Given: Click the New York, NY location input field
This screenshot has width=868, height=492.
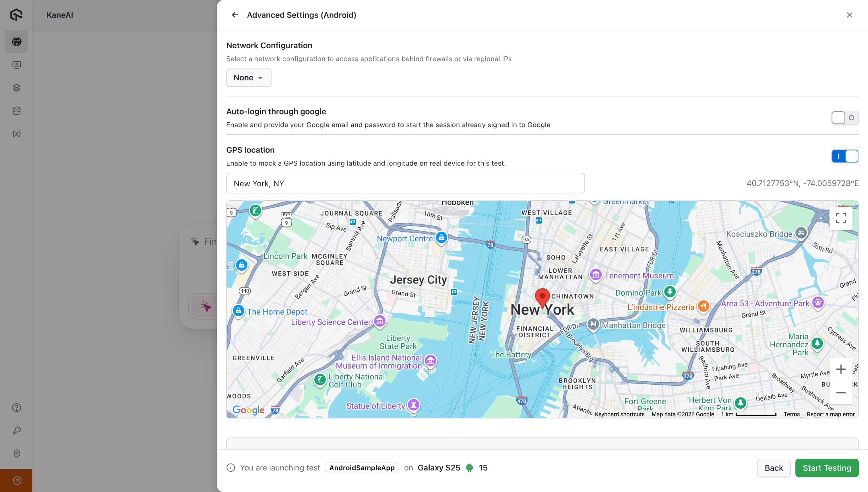Looking at the screenshot, I should pyautogui.click(x=405, y=183).
